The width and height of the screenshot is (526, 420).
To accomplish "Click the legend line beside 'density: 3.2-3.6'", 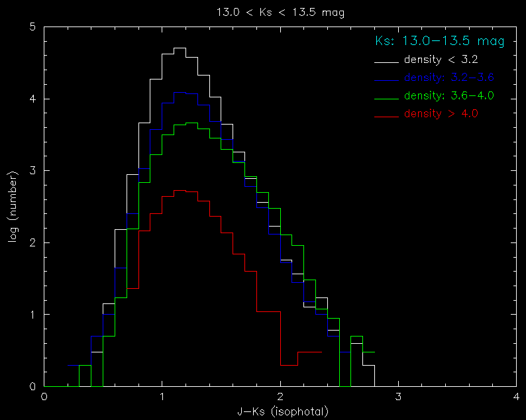I will (x=387, y=80).
